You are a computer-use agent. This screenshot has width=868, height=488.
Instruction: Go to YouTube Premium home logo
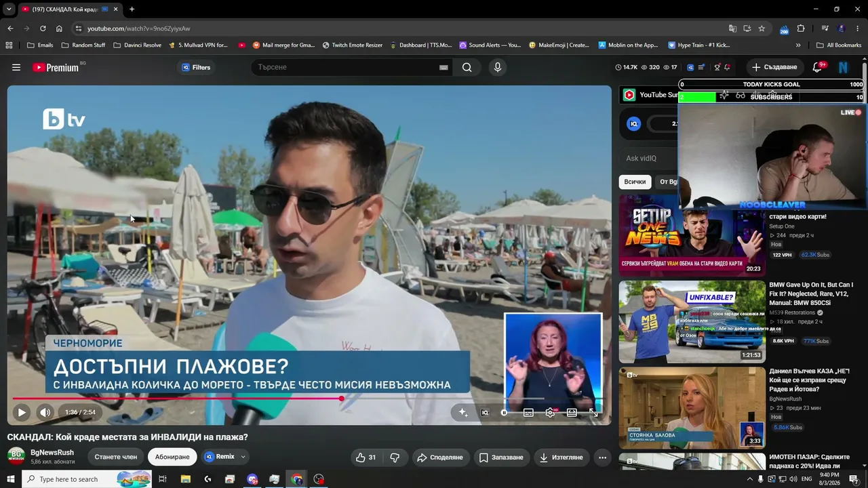click(x=56, y=67)
